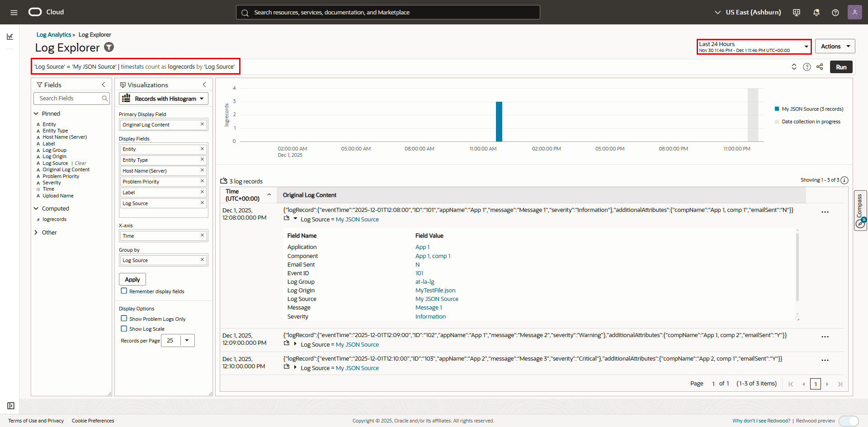Open the hamburger navigation menu
The image size is (868, 427).
[14, 12]
